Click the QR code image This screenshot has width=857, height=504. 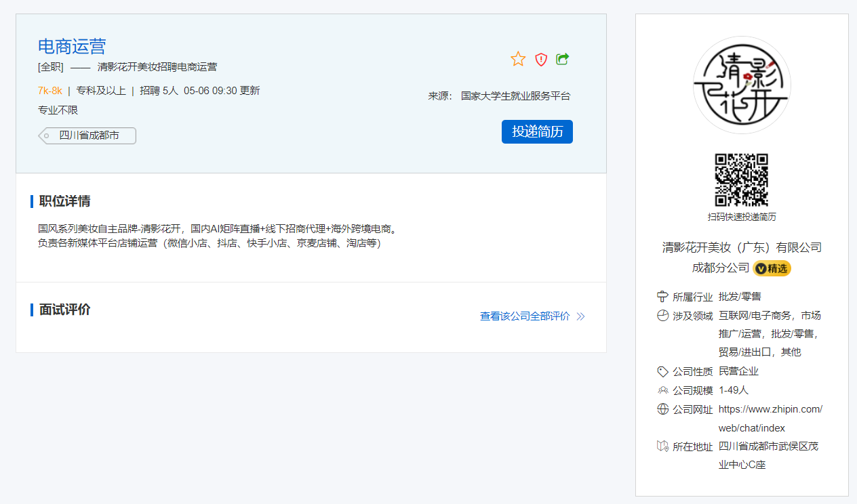[742, 180]
